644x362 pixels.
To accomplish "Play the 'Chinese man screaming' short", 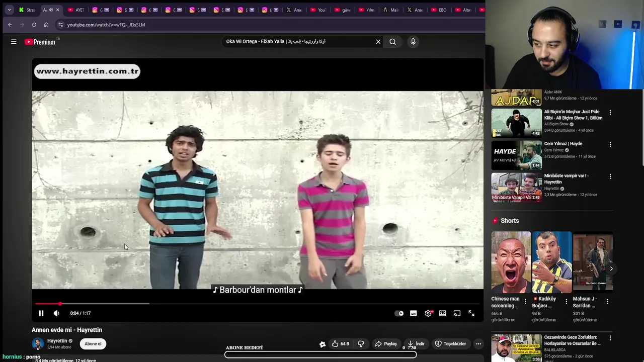I will (511, 262).
